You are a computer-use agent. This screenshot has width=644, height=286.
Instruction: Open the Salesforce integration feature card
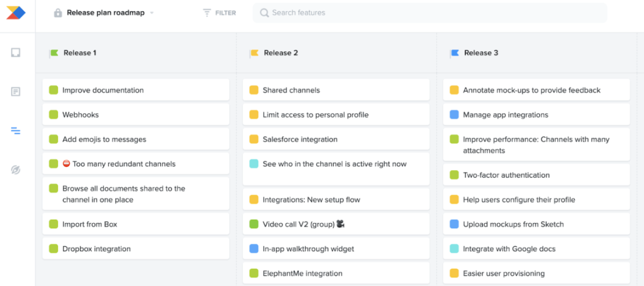click(x=336, y=139)
